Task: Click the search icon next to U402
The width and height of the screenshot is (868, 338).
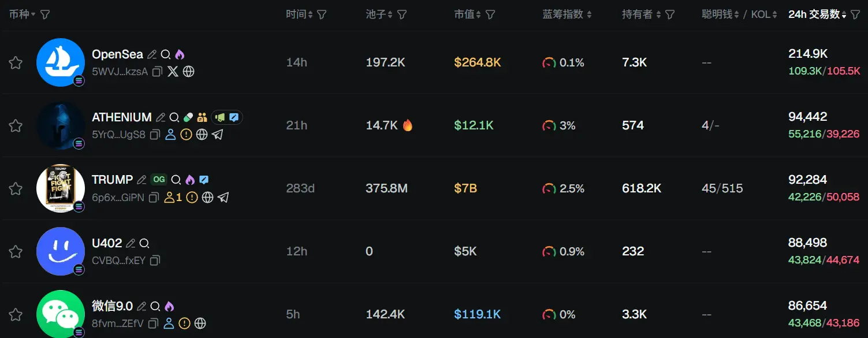Action: [x=144, y=243]
